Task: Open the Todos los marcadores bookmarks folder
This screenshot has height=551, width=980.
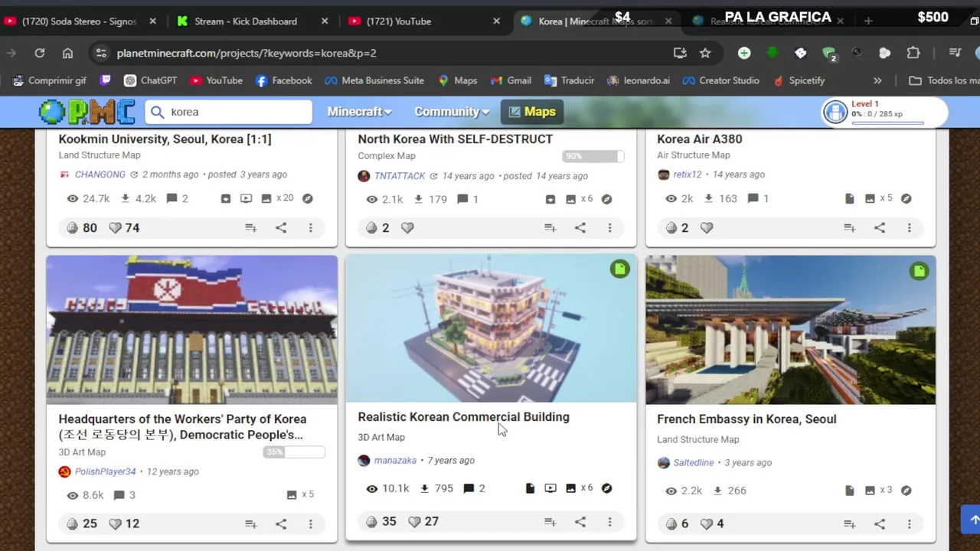Action: click(x=943, y=80)
